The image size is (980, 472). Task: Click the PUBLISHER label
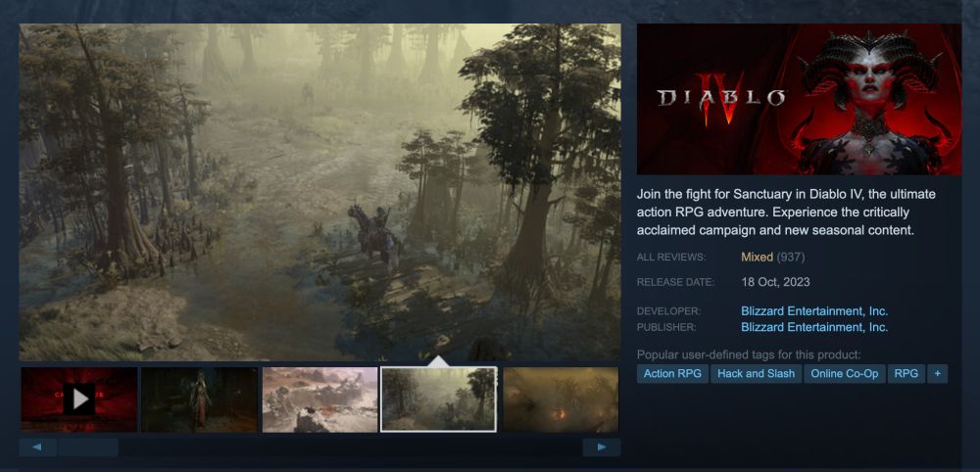pyautogui.click(x=666, y=327)
